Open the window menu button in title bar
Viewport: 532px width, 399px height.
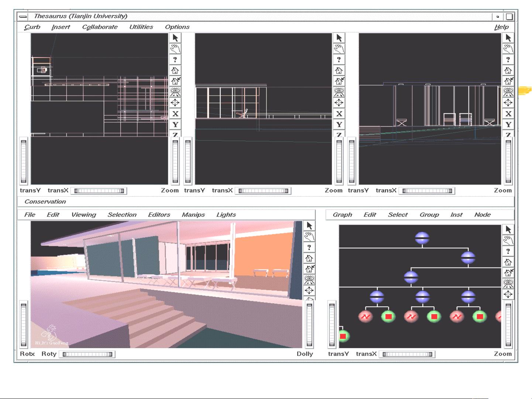(x=23, y=17)
